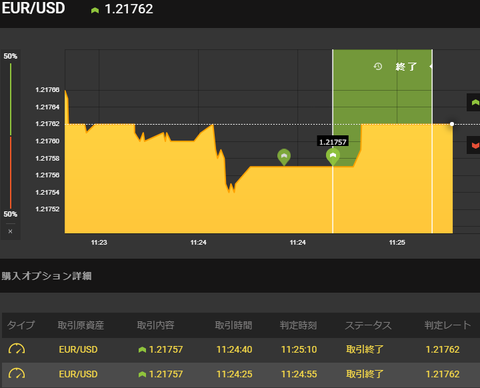480x388 pixels.
Task: Click the gauge icon in the 11:24:25 row
Action: [17, 374]
